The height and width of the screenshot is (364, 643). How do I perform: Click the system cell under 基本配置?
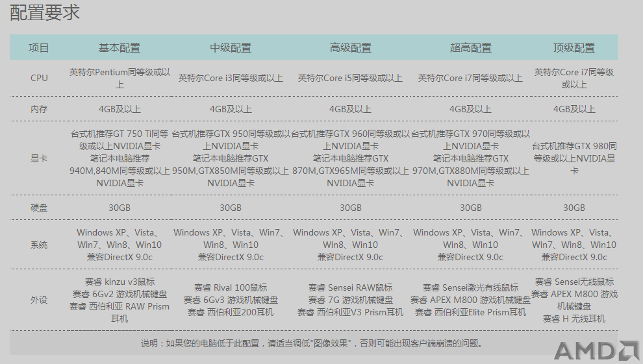click(120, 245)
